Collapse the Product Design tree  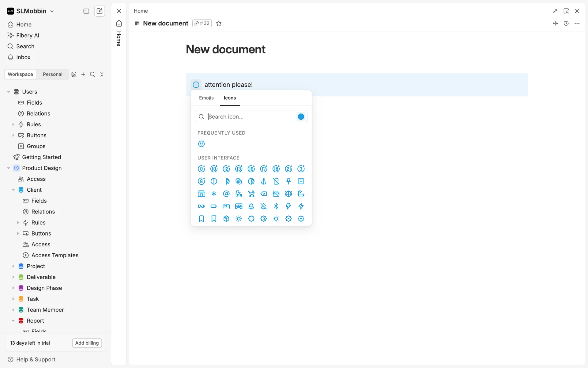pos(9,168)
